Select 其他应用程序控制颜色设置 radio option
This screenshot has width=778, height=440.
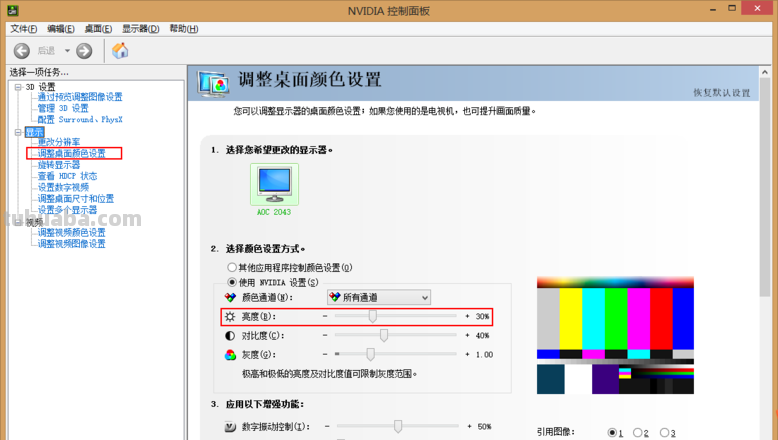click(234, 268)
